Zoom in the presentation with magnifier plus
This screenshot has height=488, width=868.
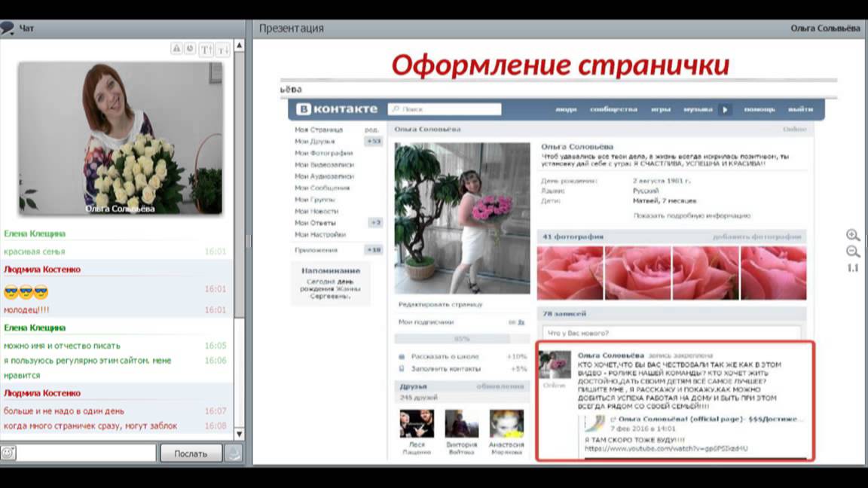[852, 235]
